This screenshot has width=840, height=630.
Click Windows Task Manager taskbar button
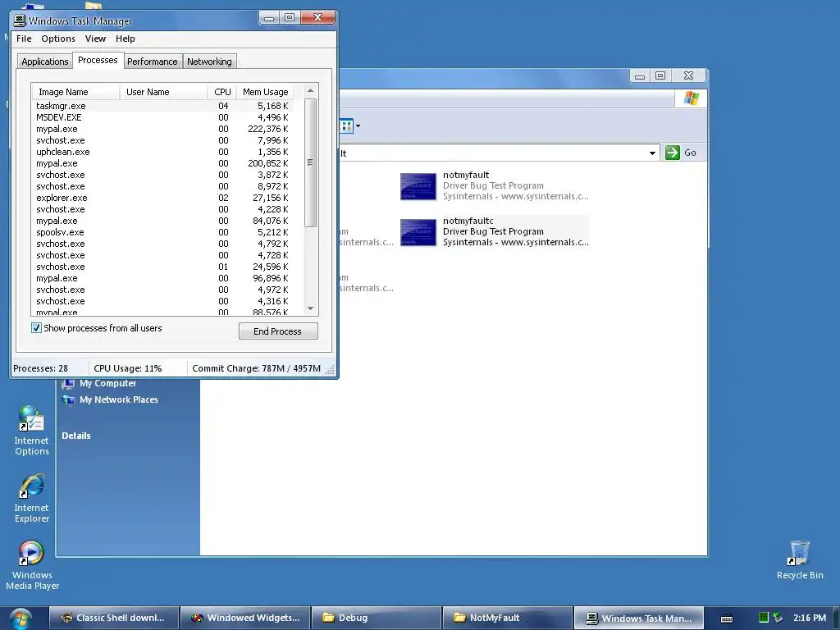point(638,618)
